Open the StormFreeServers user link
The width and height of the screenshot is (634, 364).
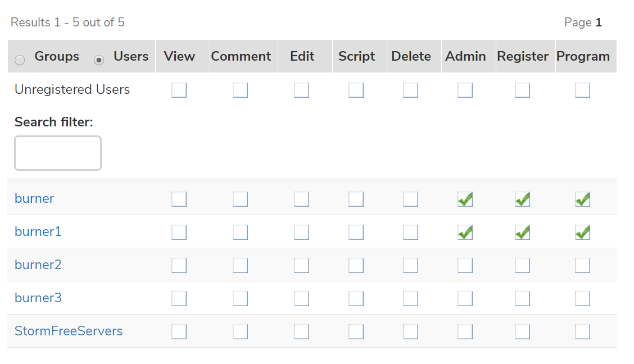pos(69,331)
